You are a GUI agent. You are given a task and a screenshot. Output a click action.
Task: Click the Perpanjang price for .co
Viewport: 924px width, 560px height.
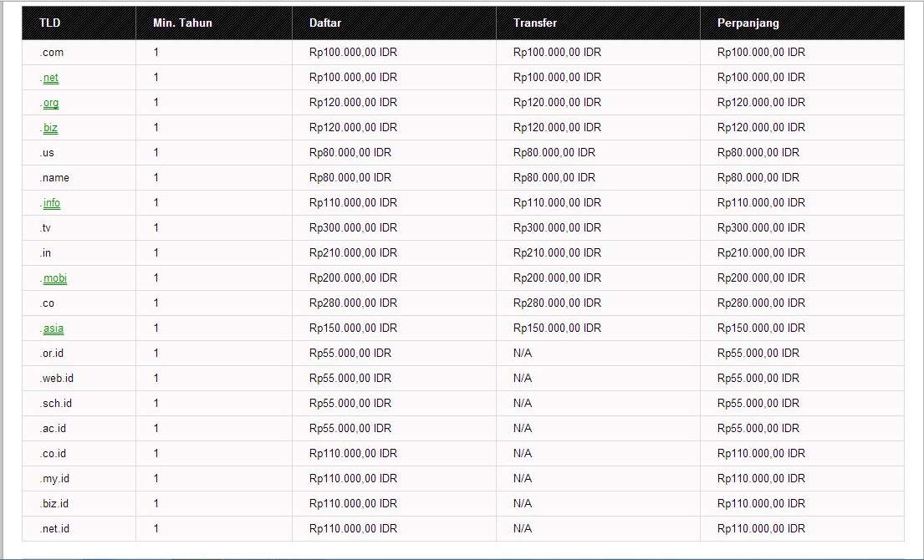pyautogui.click(x=761, y=303)
